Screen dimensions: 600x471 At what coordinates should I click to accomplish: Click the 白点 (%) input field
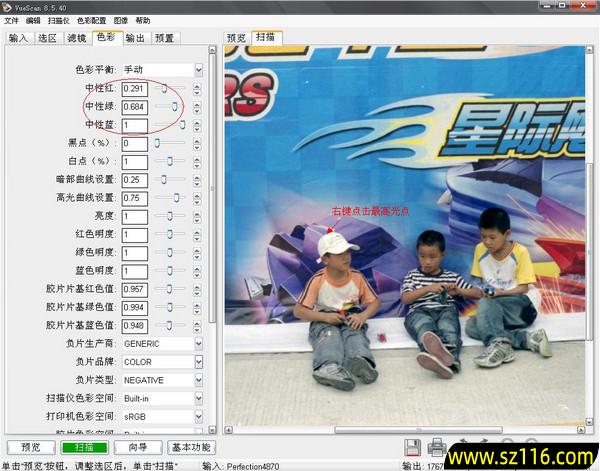(x=134, y=161)
